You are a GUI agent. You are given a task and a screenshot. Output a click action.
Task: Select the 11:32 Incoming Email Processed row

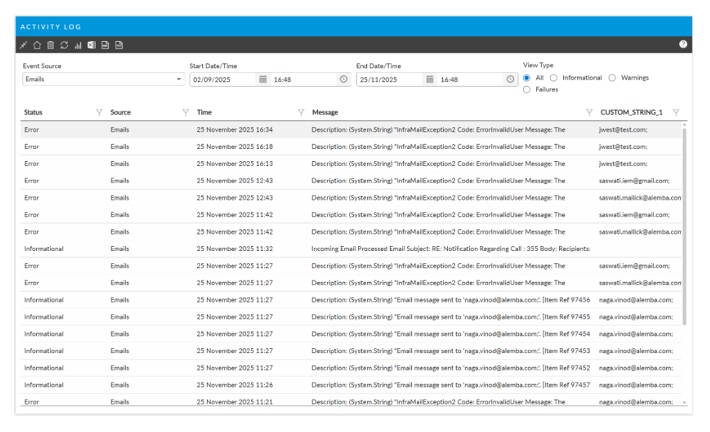coord(350,248)
